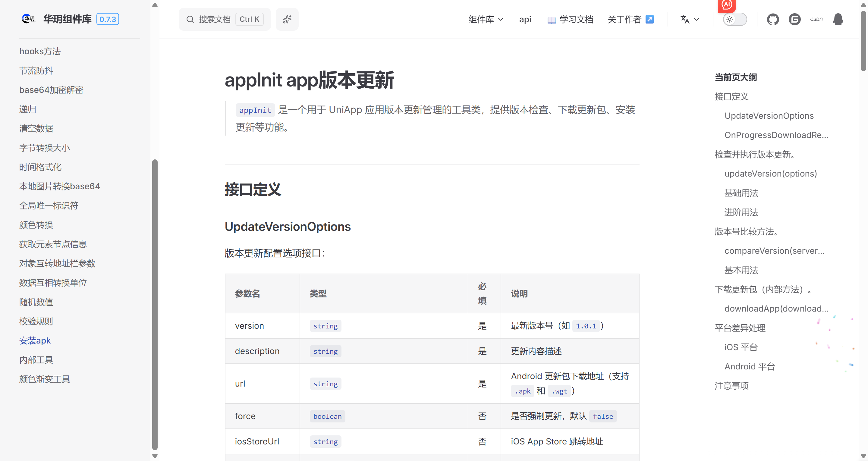The width and height of the screenshot is (868, 461).
Task: Click the .wgt code tag in url row
Action: click(x=559, y=391)
